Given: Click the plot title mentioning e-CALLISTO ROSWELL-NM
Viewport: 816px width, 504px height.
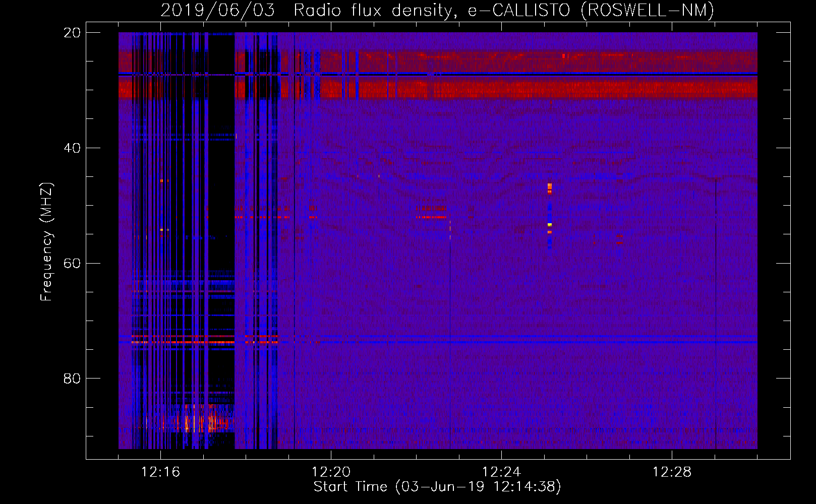Looking at the screenshot, I should (437, 10).
